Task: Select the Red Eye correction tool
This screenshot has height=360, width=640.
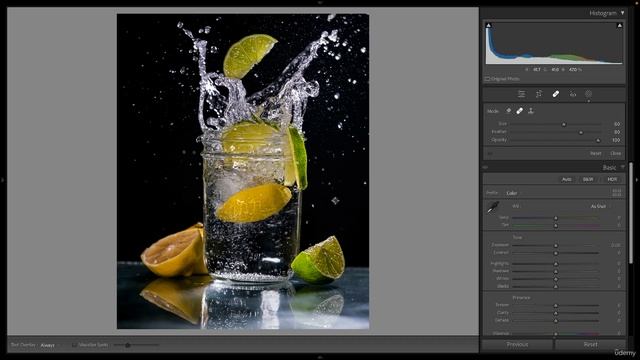Action: point(573,94)
